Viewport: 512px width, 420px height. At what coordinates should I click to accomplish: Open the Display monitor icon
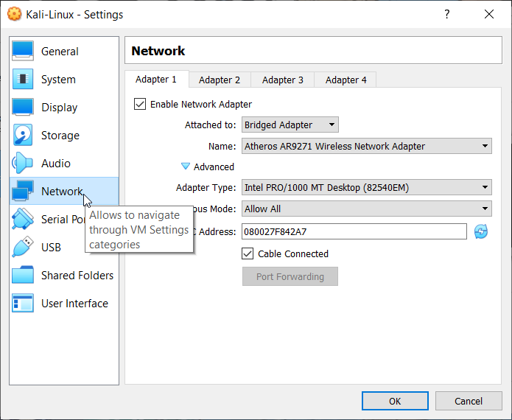pos(23,107)
